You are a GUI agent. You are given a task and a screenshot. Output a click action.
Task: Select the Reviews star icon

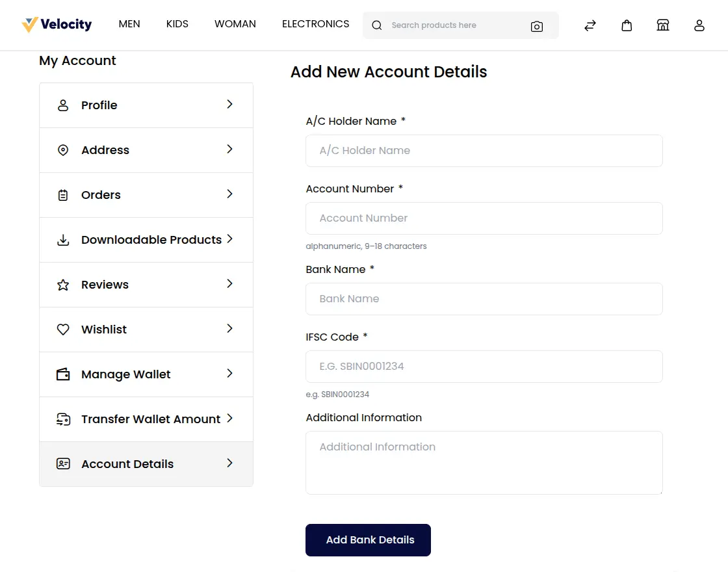tap(62, 284)
